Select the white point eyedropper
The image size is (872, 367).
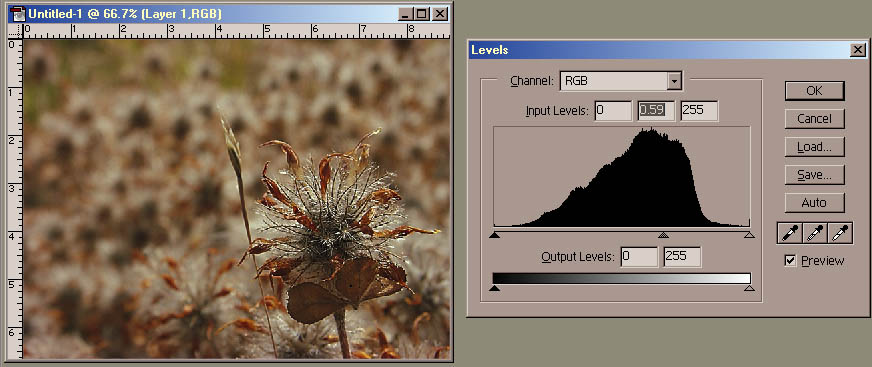click(840, 233)
